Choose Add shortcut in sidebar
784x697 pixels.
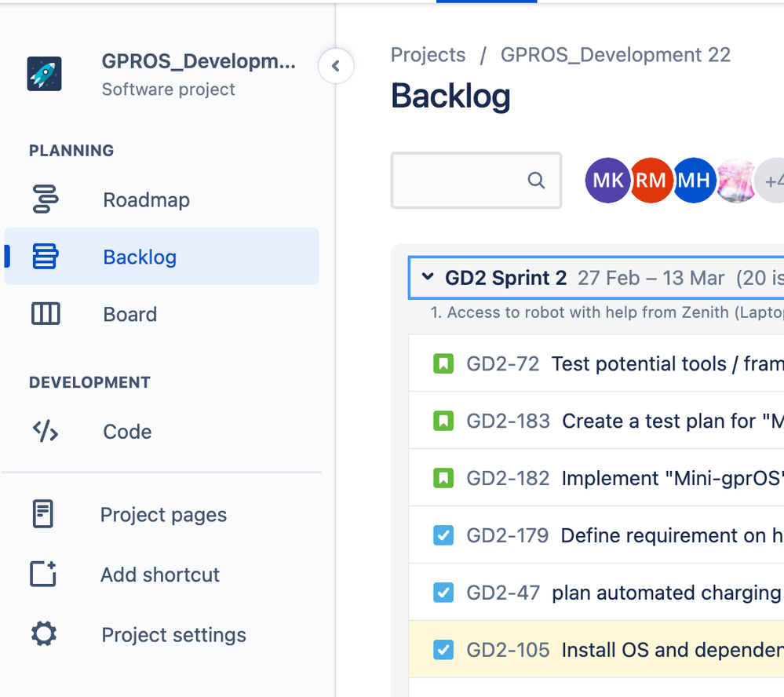pos(160,575)
